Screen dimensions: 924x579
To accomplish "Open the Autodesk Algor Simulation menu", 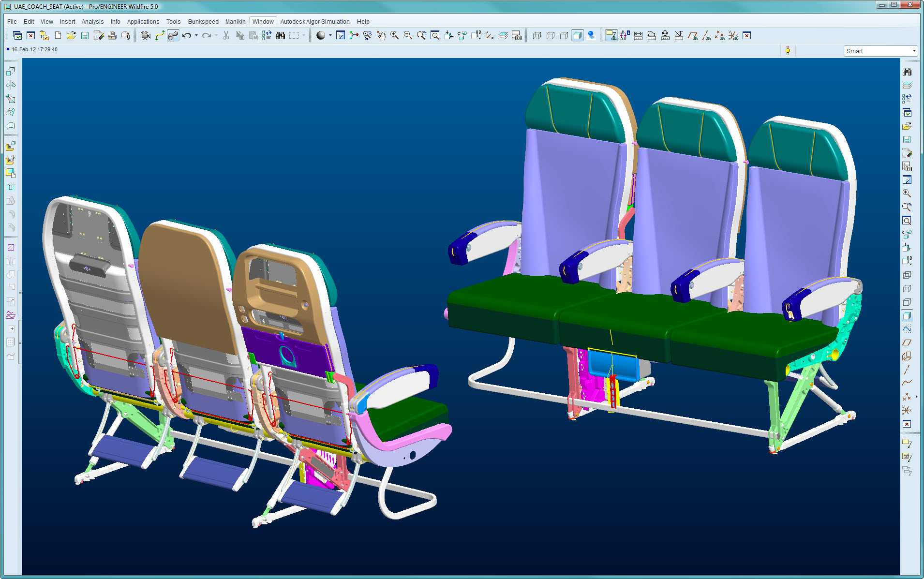I will (x=315, y=22).
